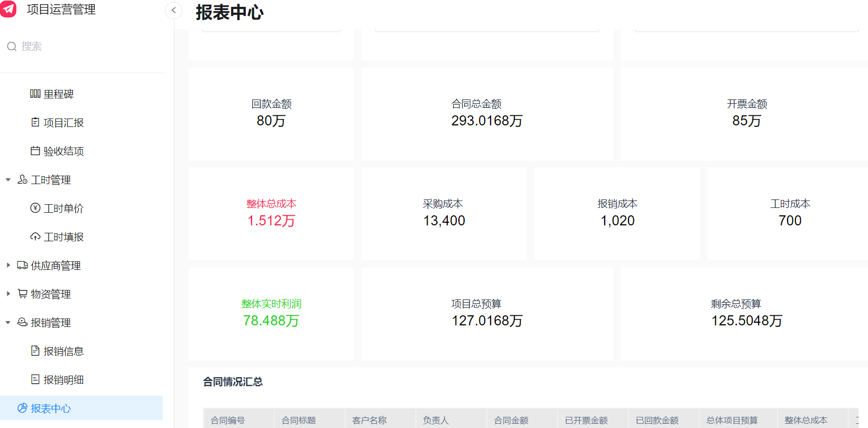Click the 项目汇报 report icon
This screenshot has height=428, width=868.
click(35, 122)
